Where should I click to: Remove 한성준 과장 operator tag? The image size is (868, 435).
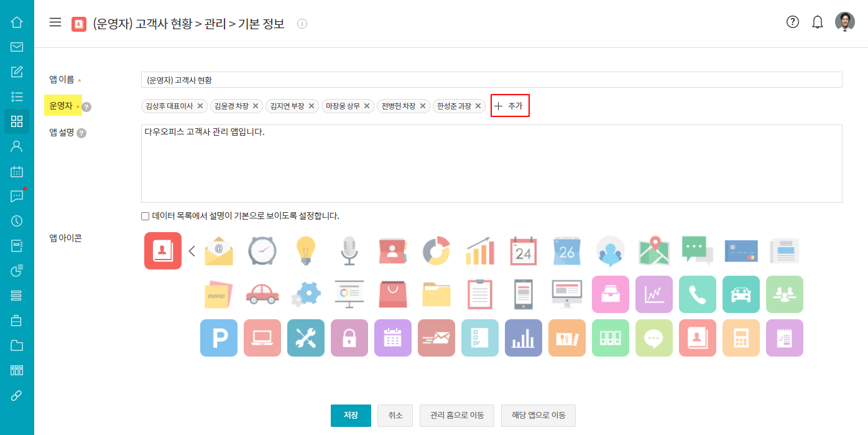point(478,106)
